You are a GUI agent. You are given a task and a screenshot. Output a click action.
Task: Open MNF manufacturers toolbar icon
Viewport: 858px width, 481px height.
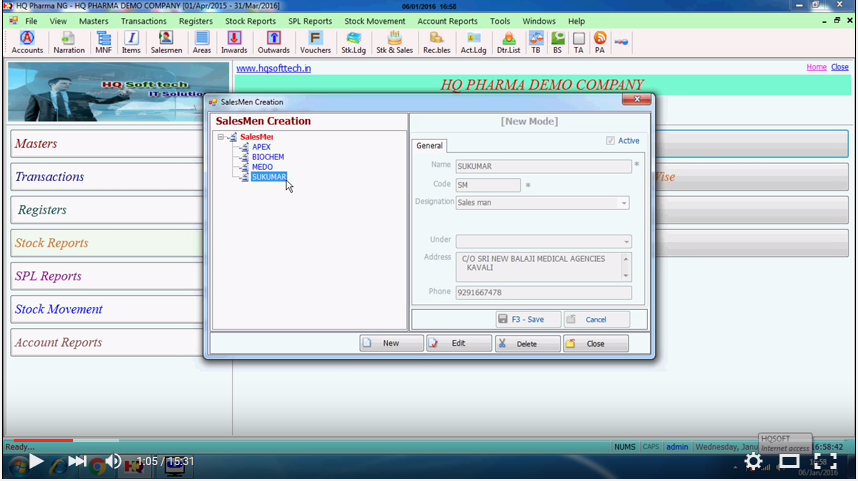pos(103,42)
